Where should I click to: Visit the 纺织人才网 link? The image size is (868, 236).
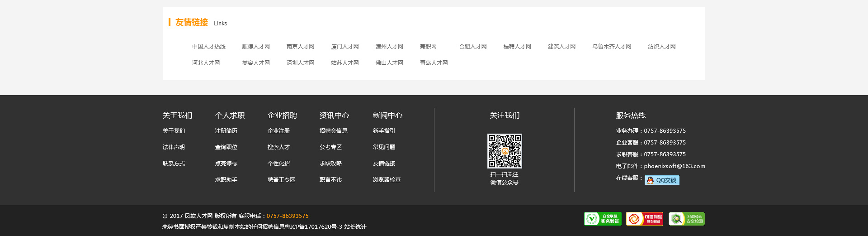click(x=661, y=47)
